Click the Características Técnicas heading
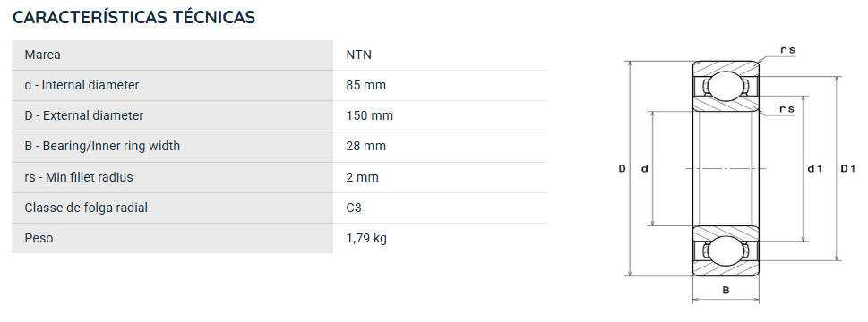The height and width of the screenshot is (322, 868). coord(134,17)
